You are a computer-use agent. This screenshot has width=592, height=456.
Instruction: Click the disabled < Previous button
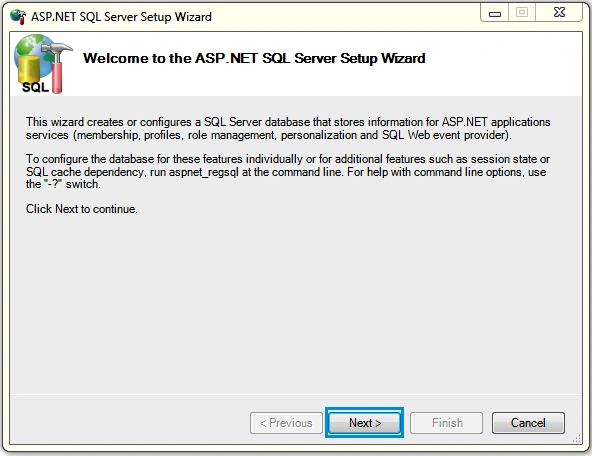(x=286, y=423)
